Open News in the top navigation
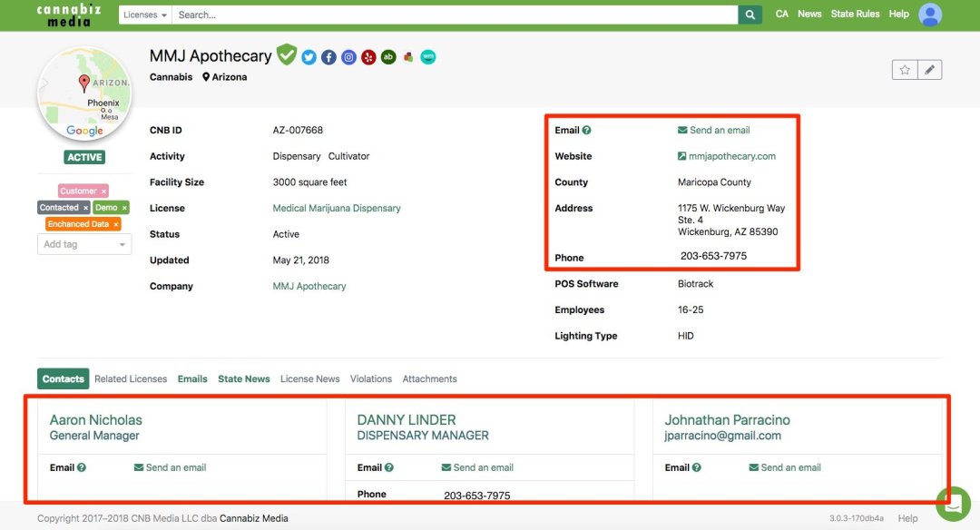The width and height of the screenshot is (980, 530). [x=809, y=14]
